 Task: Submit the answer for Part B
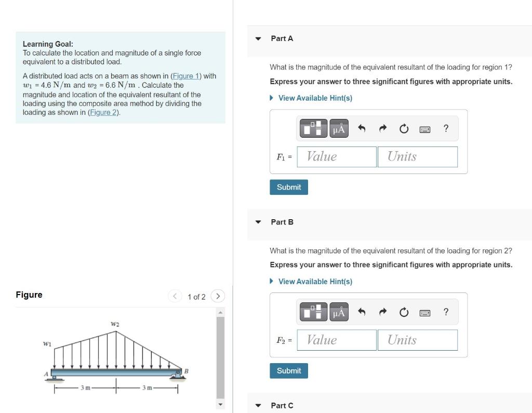[288, 370]
